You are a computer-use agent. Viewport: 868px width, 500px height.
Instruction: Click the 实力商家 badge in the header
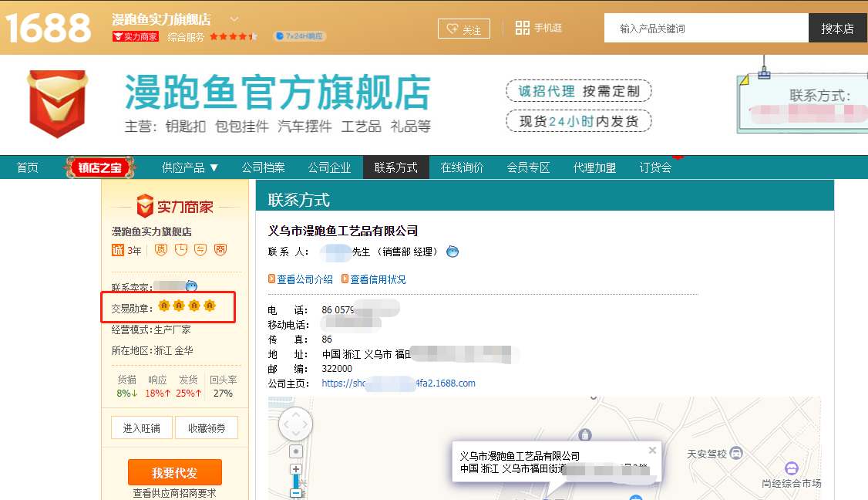(136, 36)
